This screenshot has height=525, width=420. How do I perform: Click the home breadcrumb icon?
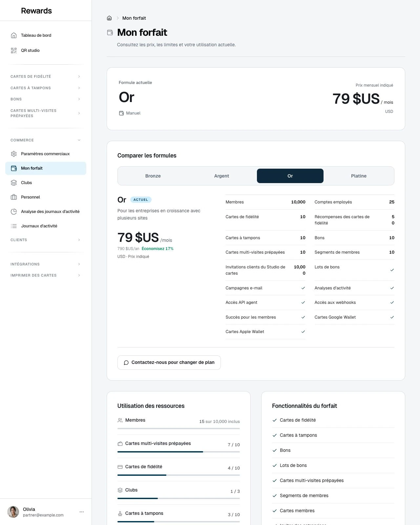109,18
